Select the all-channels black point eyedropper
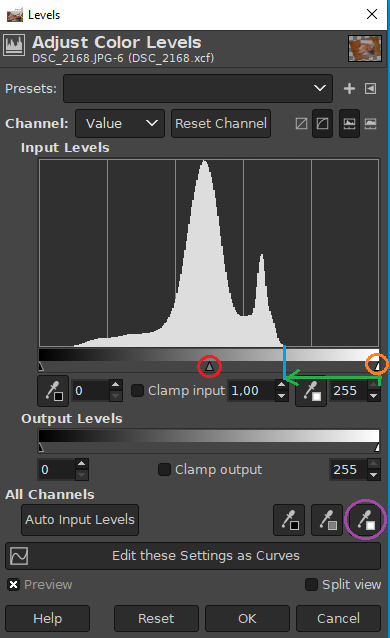This screenshot has width=390, height=638. pos(289,520)
